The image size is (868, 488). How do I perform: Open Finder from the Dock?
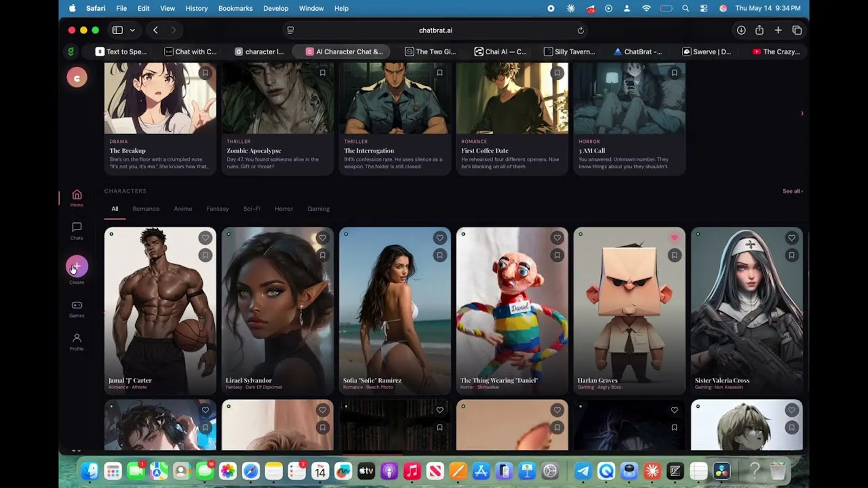pyautogui.click(x=90, y=471)
